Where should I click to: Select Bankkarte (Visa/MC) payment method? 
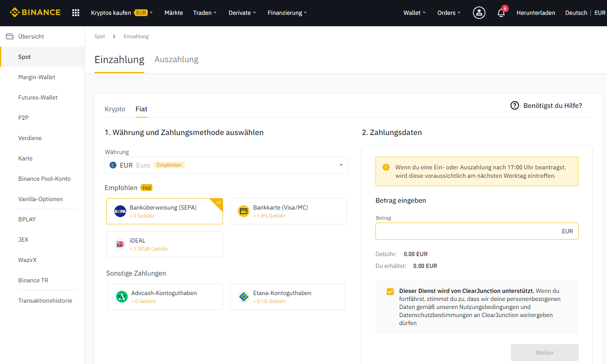coord(288,211)
